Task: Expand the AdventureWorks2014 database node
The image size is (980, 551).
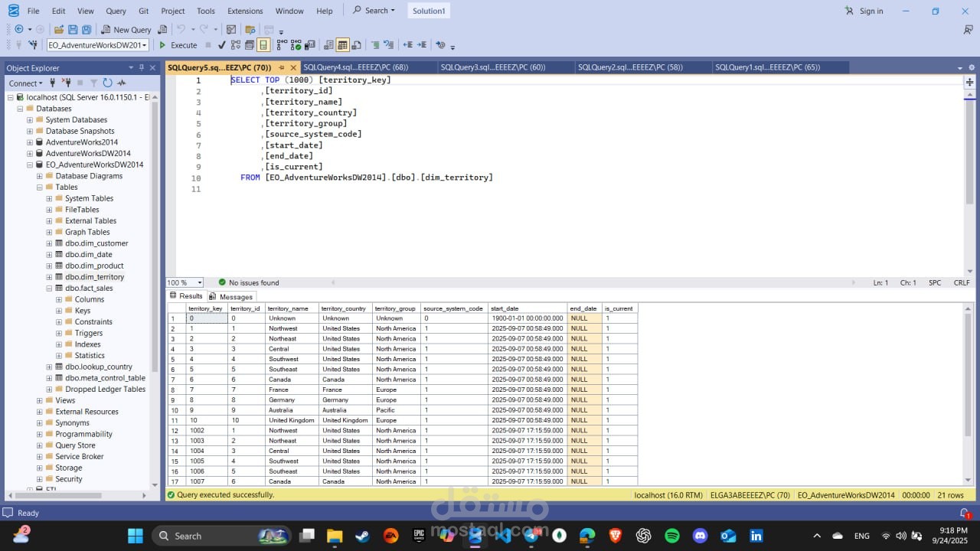Action: 30,142
